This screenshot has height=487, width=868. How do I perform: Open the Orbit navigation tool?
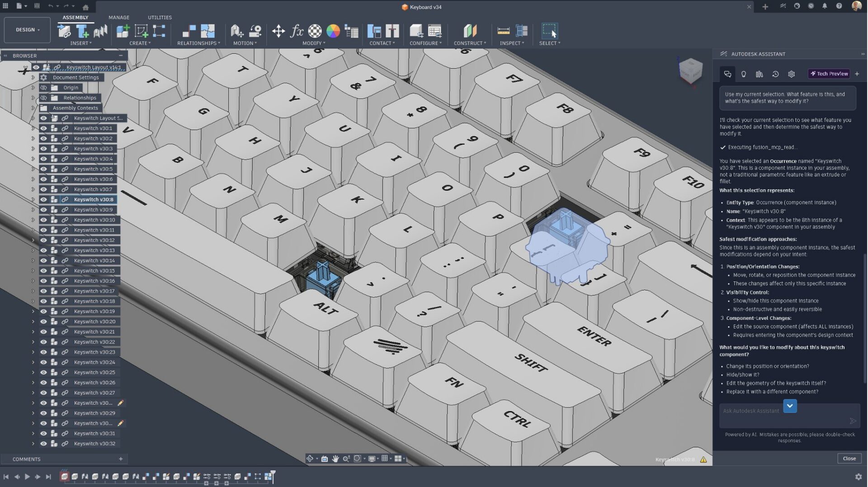click(310, 459)
